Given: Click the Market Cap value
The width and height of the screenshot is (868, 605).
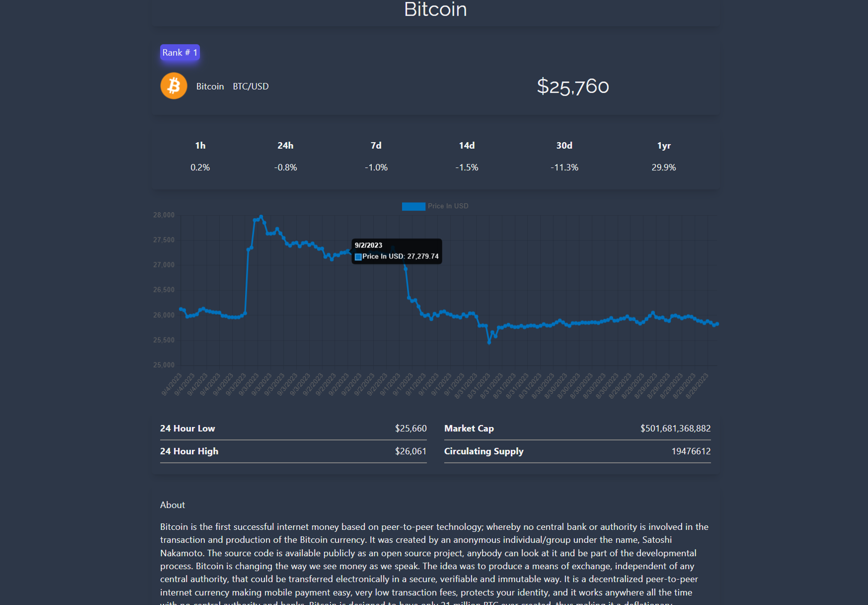Looking at the screenshot, I should [675, 429].
